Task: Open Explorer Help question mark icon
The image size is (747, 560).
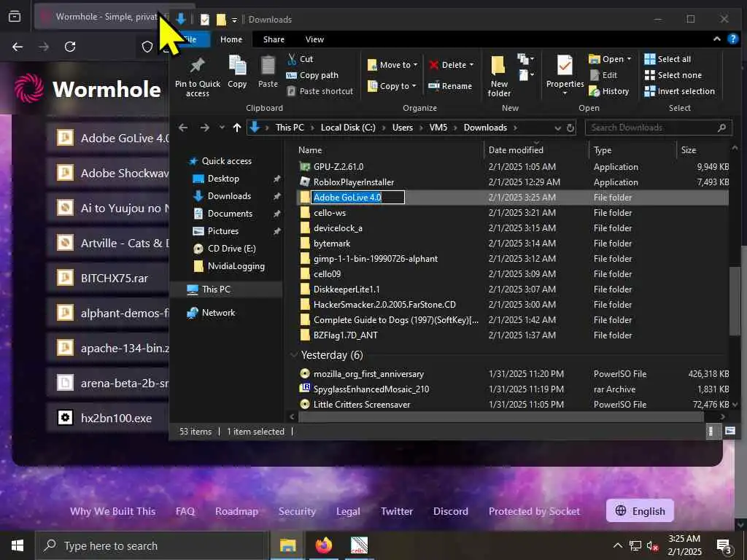Action: (x=732, y=39)
